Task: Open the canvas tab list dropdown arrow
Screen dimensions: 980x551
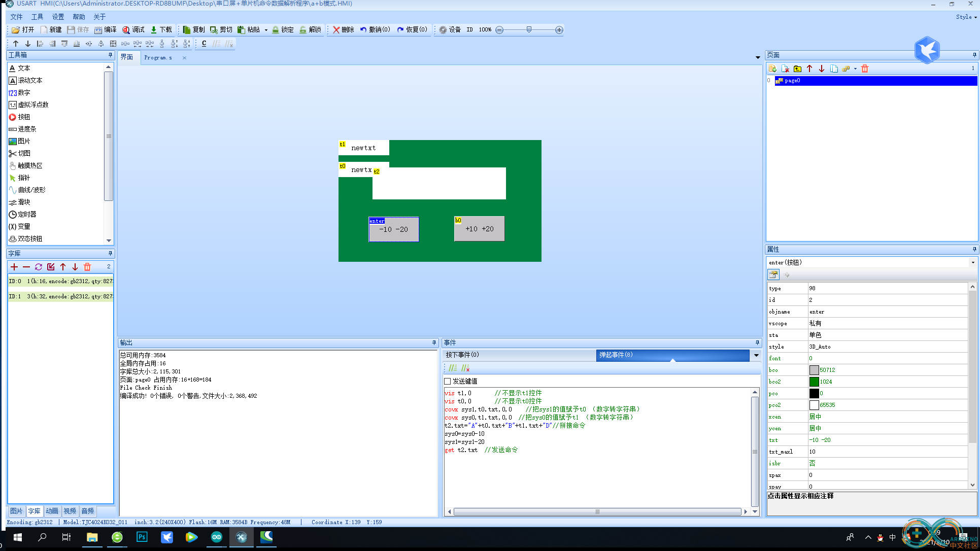Action: [x=758, y=58]
